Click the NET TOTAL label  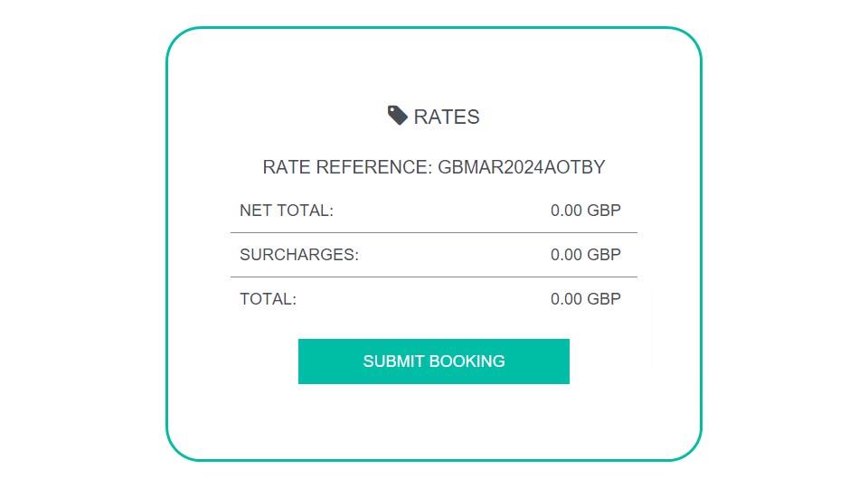(x=287, y=211)
